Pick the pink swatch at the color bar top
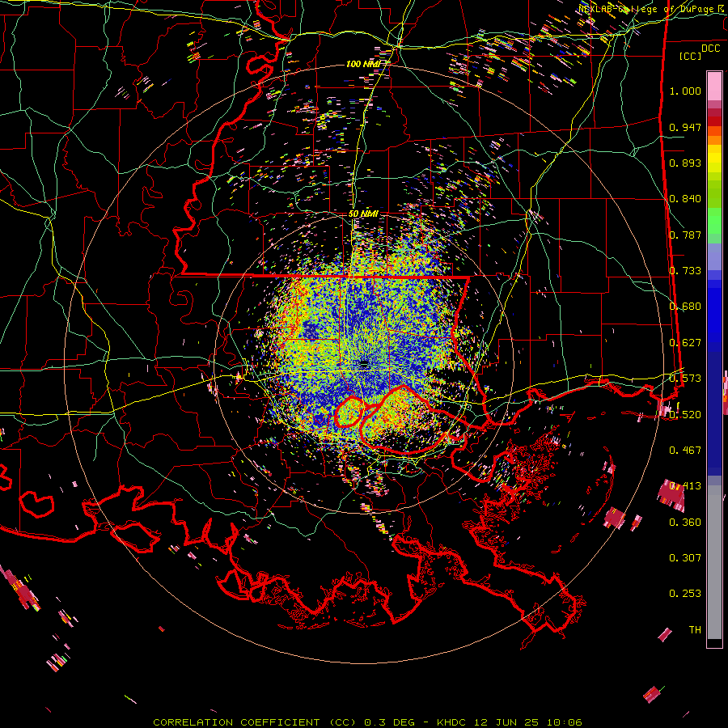This screenshot has height=728, width=728. coord(714,86)
